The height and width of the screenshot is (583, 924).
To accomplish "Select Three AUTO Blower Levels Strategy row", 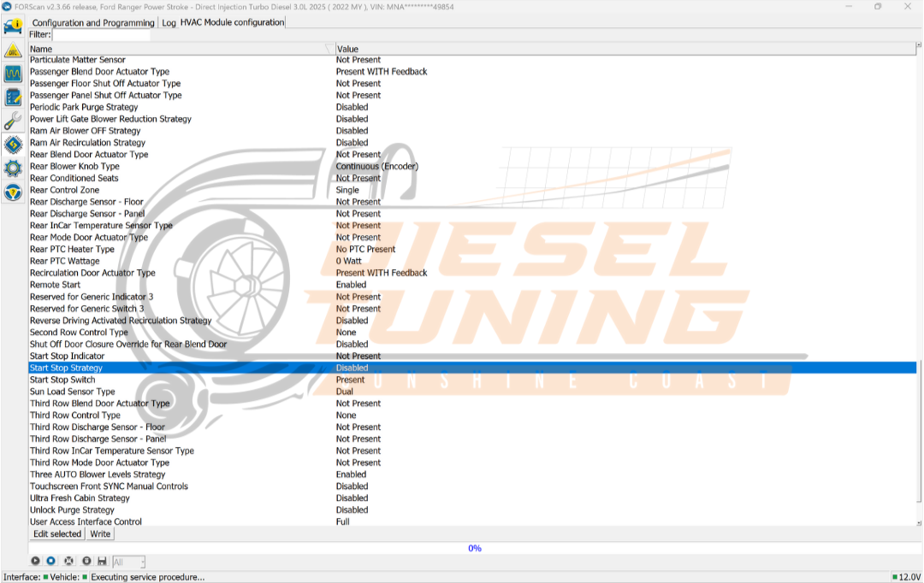I will click(x=472, y=474).
